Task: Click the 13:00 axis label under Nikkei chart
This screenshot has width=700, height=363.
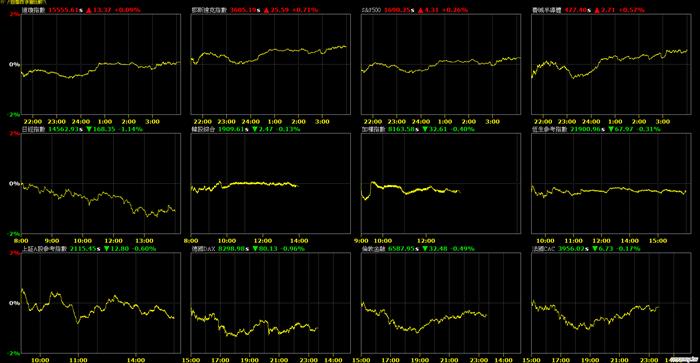Action: point(144,241)
